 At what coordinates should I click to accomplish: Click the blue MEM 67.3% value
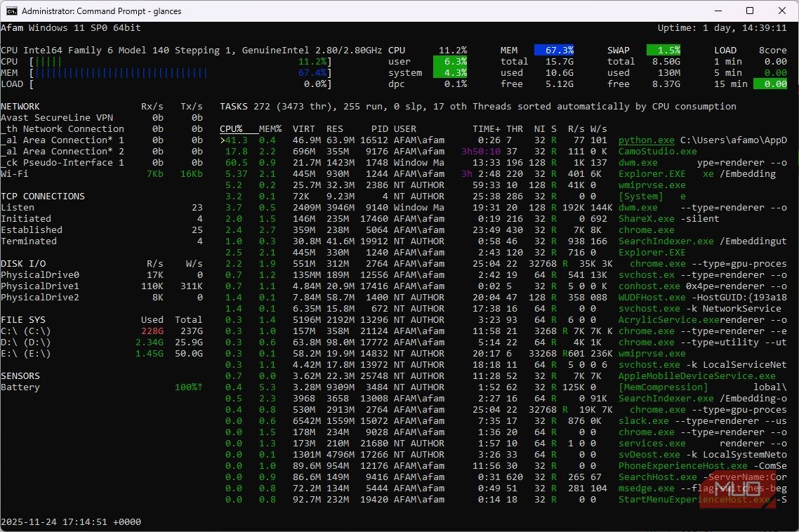coord(554,50)
